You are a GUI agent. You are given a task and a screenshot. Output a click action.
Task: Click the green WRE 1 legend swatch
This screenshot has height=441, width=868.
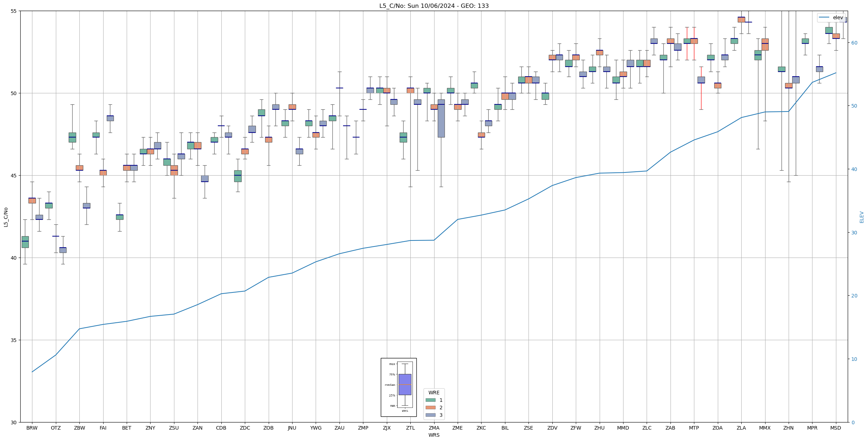[x=430, y=400]
